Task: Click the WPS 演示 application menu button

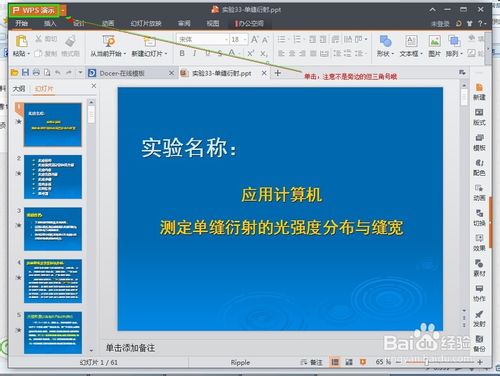Action: point(34,11)
